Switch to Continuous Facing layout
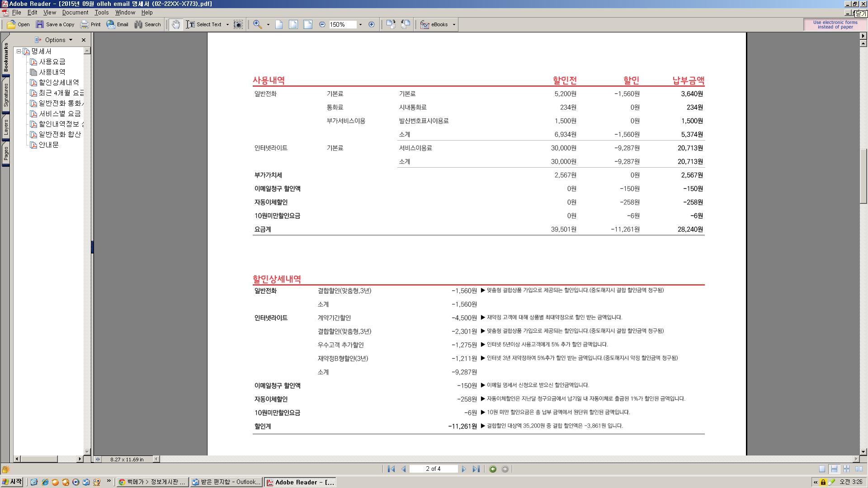 pos(846,469)
